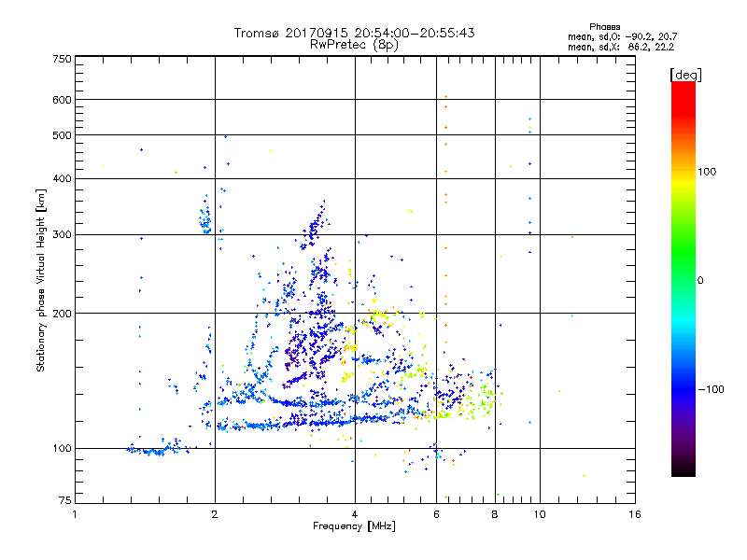
Task: Click y-axis tick label '750'
Action: tap(62, 59)
